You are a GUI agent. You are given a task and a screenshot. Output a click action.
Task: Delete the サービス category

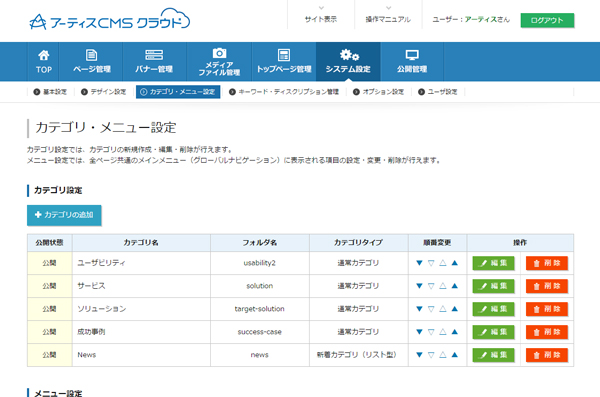[x=547, y=286]
